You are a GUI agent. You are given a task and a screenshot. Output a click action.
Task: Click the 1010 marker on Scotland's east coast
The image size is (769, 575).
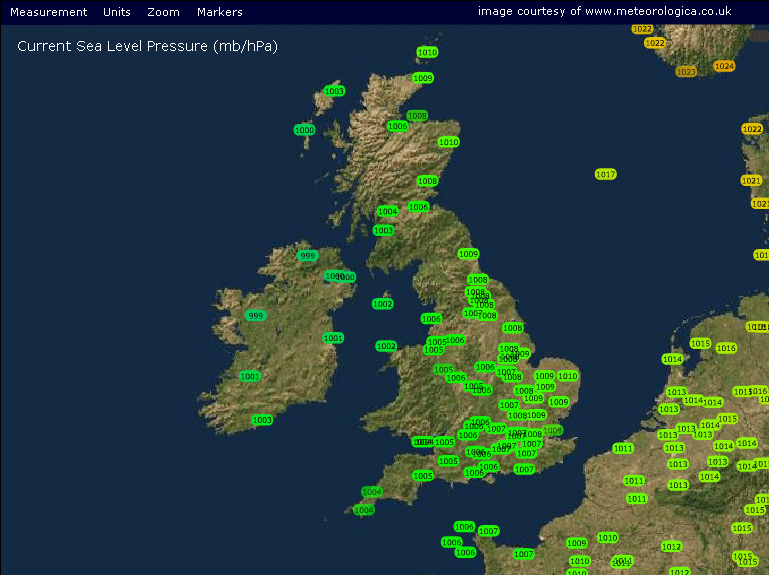(x=448, y=142)
